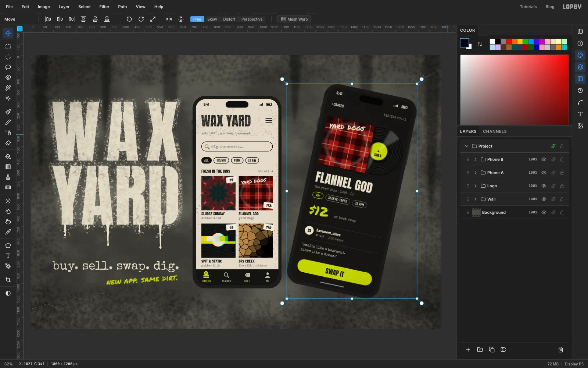Switch to the Channels tab
588x368 pixels.
pos(495,131)
